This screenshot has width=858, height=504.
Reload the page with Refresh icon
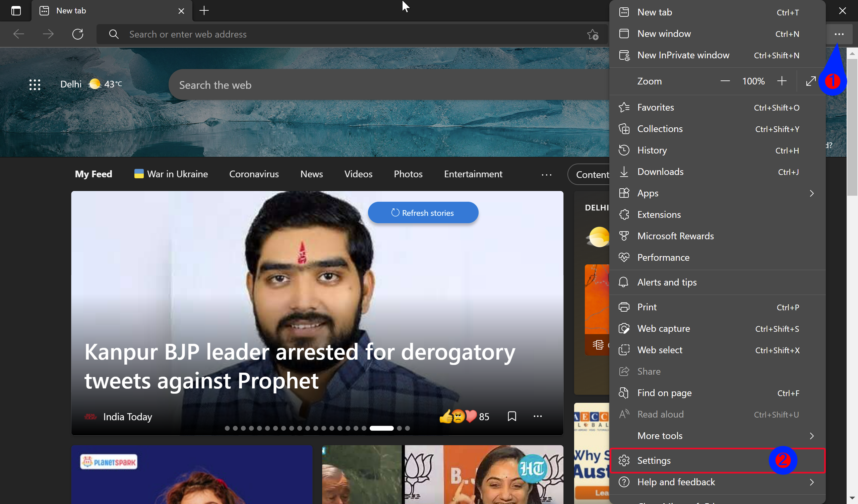coord(78,34)
